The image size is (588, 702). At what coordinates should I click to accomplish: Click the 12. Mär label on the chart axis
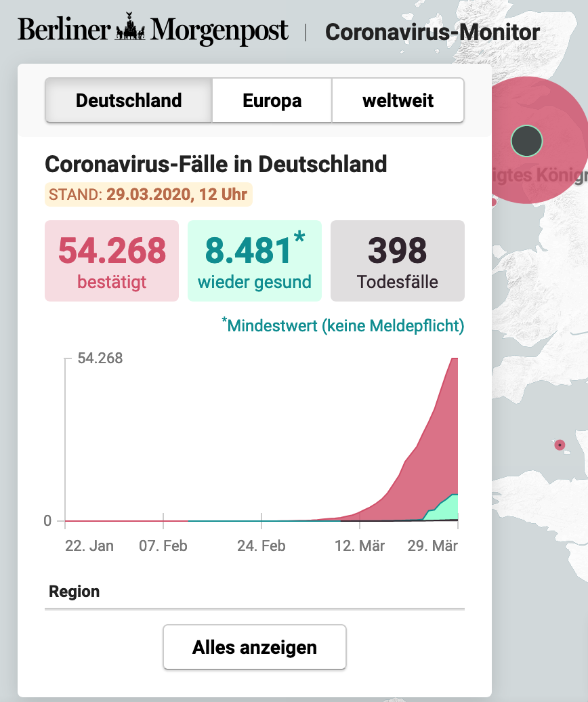[x=360, y=546]
